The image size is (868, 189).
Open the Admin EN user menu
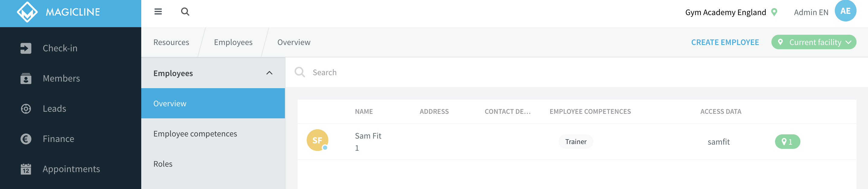point(811,12)
